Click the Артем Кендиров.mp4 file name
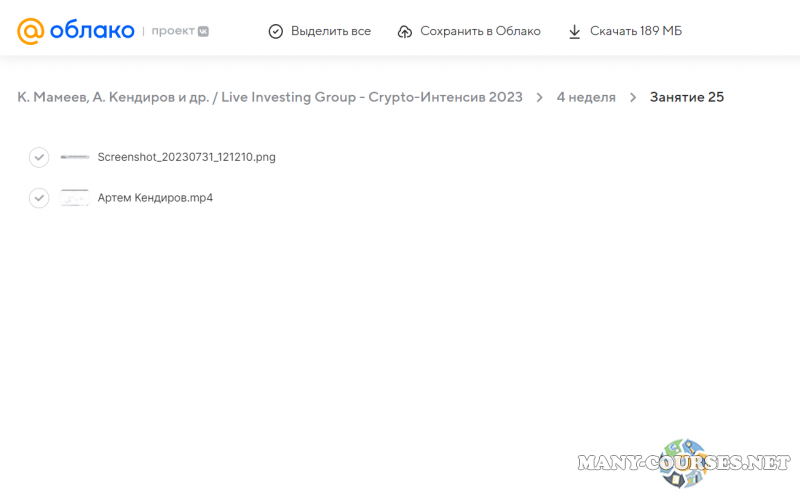The image size is (800, 496). point(155,198)
